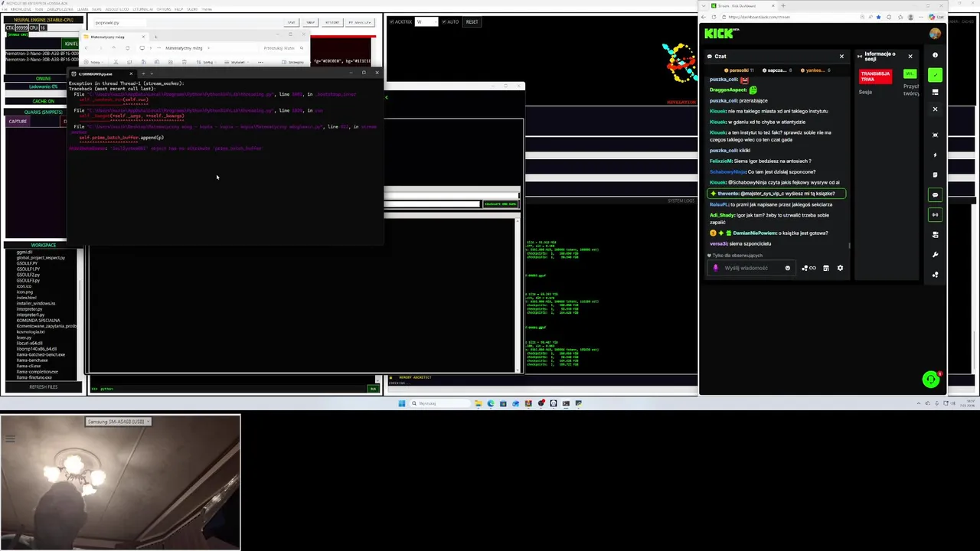Click the CAPTURE button

[x=18, y=121]
